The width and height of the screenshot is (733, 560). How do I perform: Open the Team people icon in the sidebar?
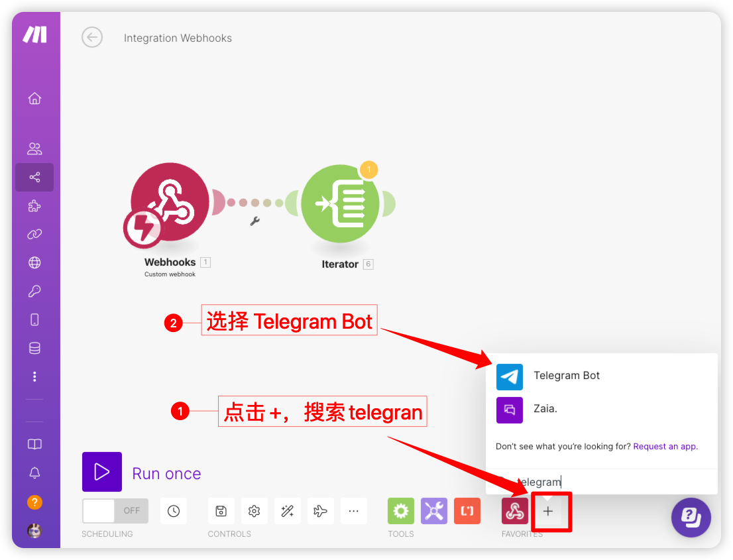(x=34, y=148)
